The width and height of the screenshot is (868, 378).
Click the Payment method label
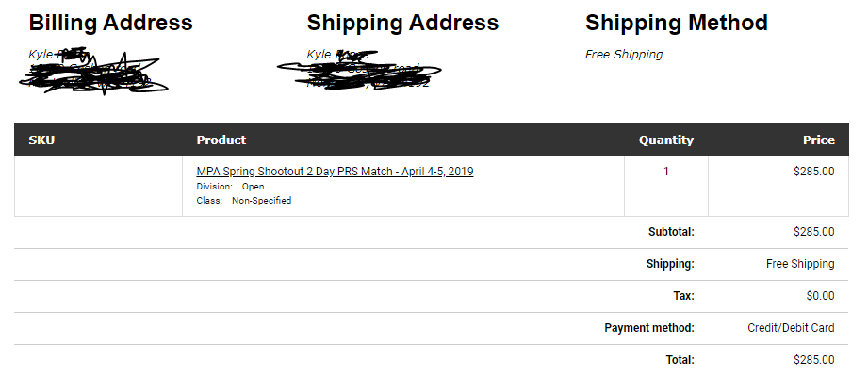tap(649, 328)
